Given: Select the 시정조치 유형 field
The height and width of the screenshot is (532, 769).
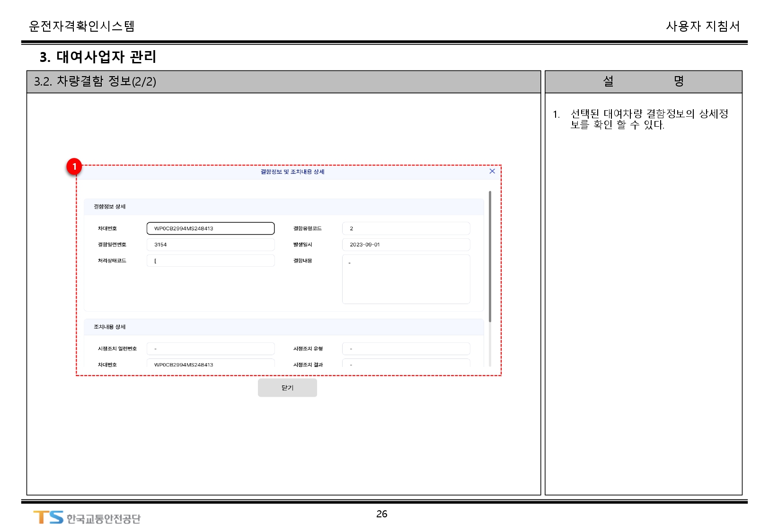Looking at the screenshot, I should [x=406, y=349].
